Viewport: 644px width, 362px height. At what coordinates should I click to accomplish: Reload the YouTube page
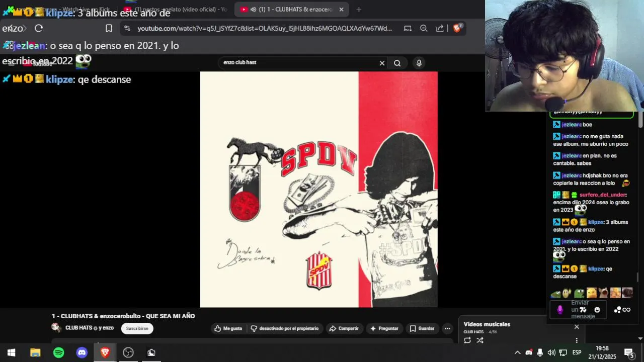click(x=39, y=28)
